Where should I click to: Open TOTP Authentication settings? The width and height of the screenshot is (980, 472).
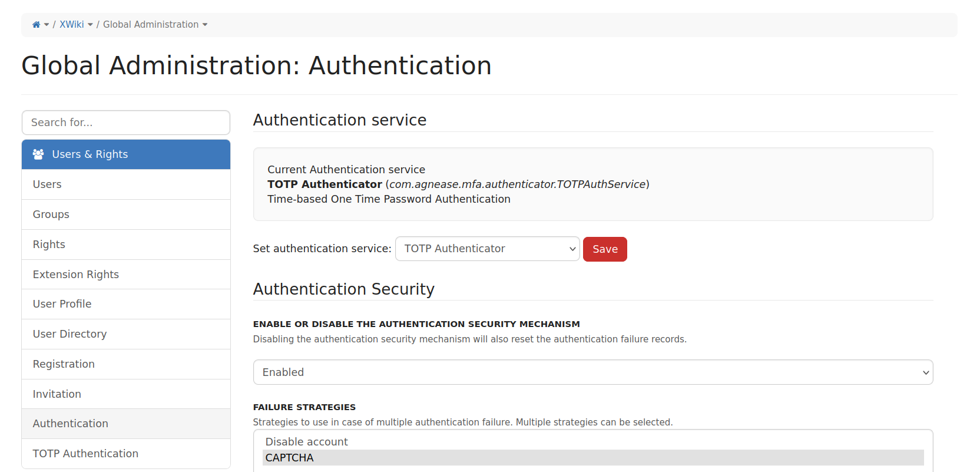[126, 454]
